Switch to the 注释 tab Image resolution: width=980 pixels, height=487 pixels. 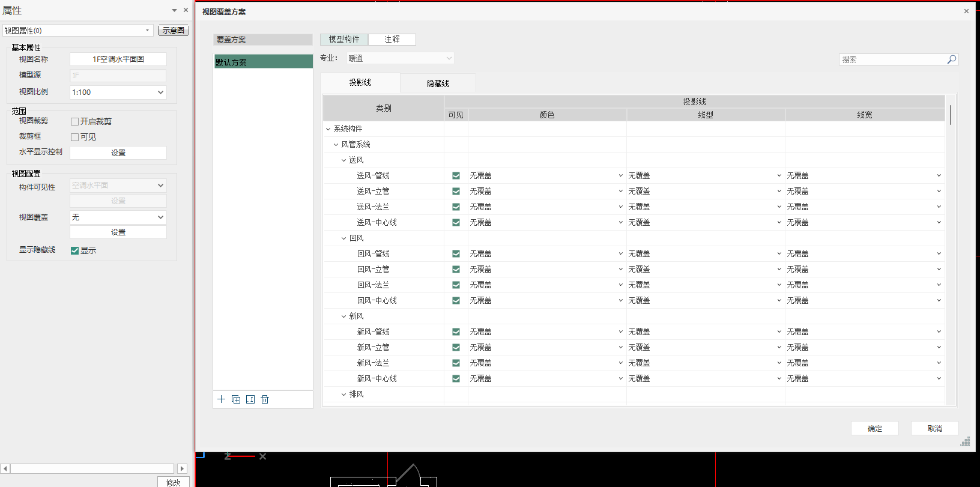coord(392,39)
